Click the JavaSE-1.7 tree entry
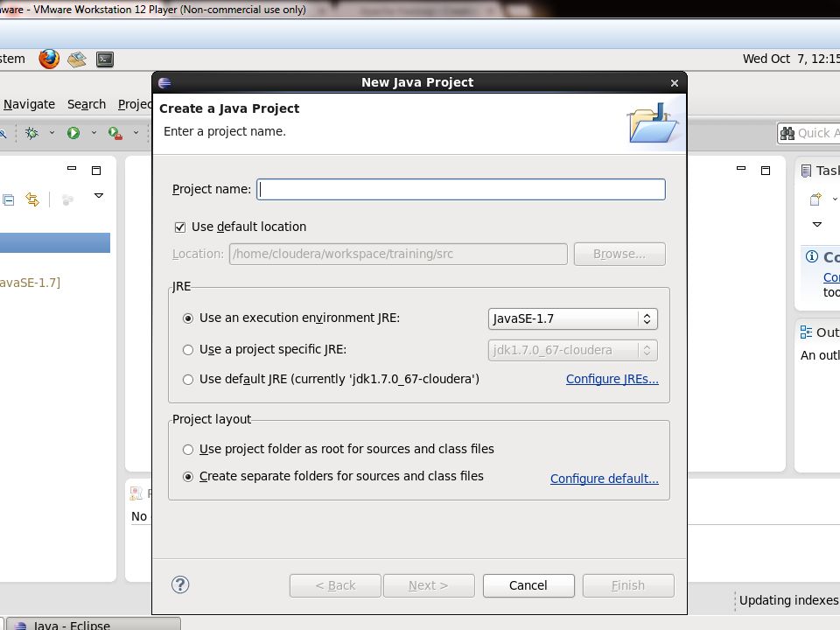840x630 pixels. coord(30,283)
